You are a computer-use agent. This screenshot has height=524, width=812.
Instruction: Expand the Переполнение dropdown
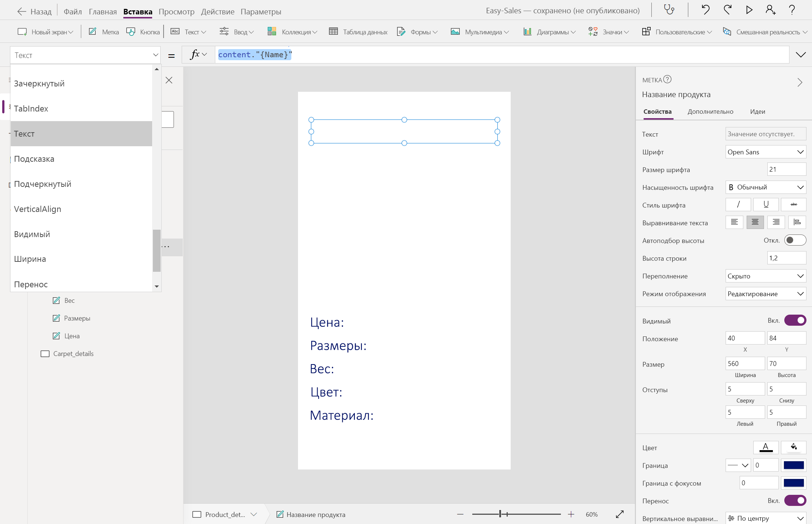point(765,276)
